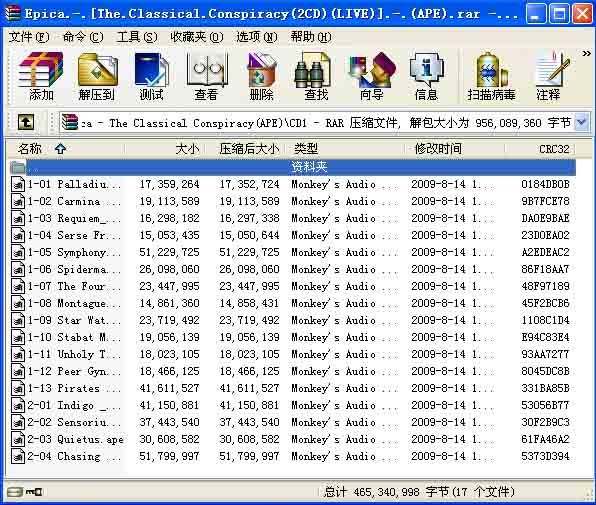
Task: Go up one folder level button
Action: tap(26, 122)
